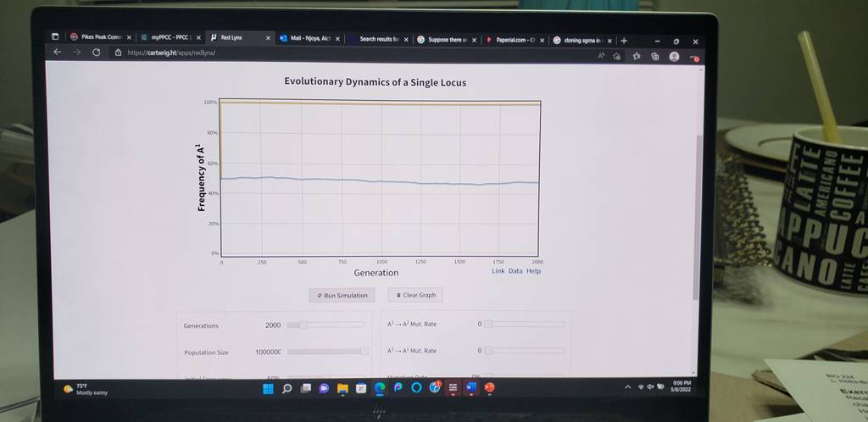Open the clock showing 8:06 PM
The width and height of the screenshot is (868, 422).
coord(682,386)
